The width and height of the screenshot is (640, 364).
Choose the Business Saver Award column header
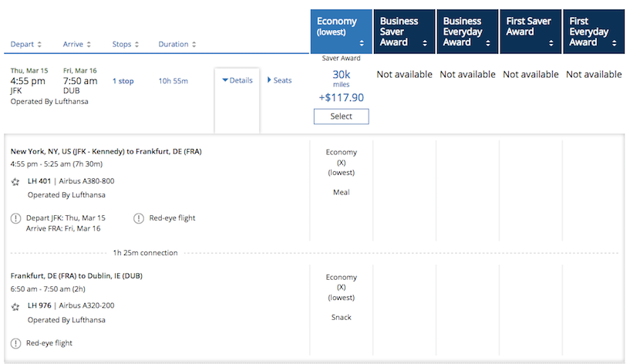click(x=404, y=32)
